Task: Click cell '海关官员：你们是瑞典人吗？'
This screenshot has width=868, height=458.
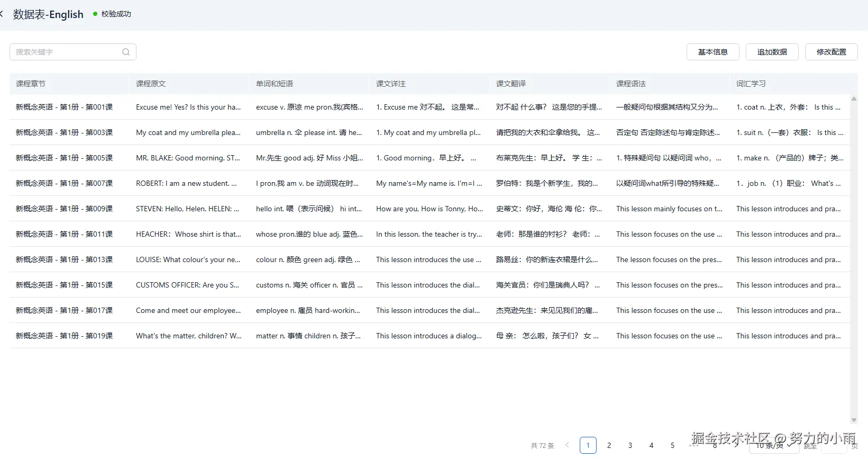Action: (x=548, y=285)
